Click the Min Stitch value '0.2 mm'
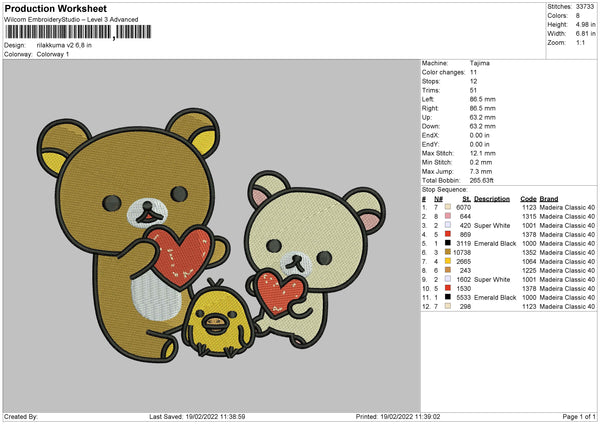 pyautogui.click(x=481, y=162)
